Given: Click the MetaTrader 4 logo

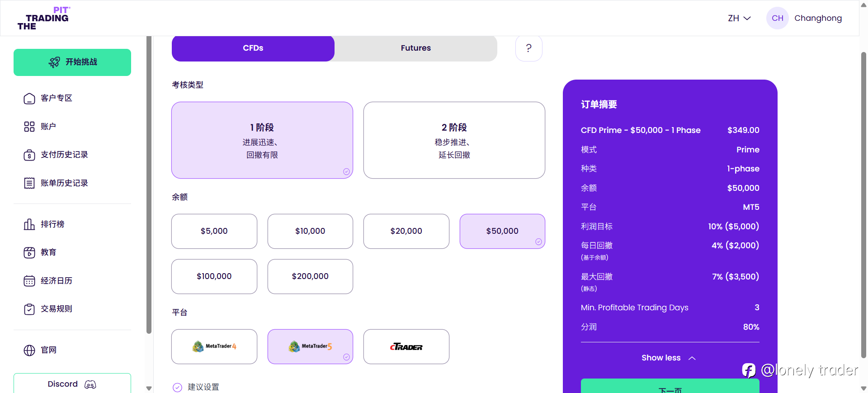Looking at the screenshot, I should 214,346.
